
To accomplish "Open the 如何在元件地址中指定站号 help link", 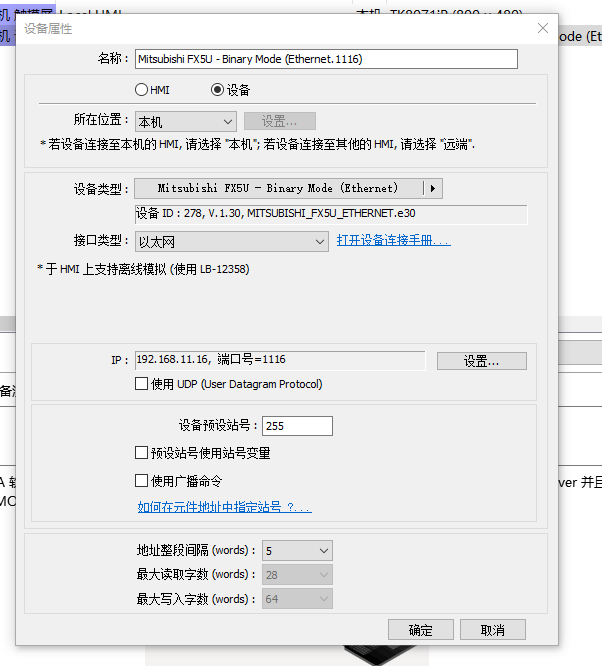I will pos(224,508).
